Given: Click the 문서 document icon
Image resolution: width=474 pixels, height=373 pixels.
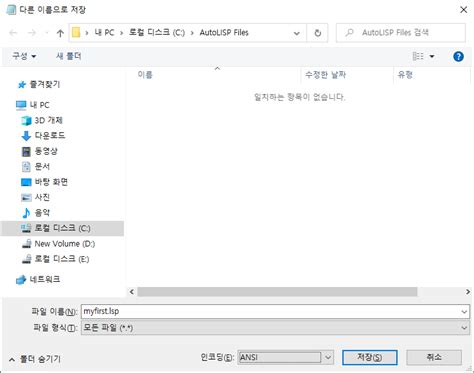Looking at the screenshot, I should (x=26, y=167).
